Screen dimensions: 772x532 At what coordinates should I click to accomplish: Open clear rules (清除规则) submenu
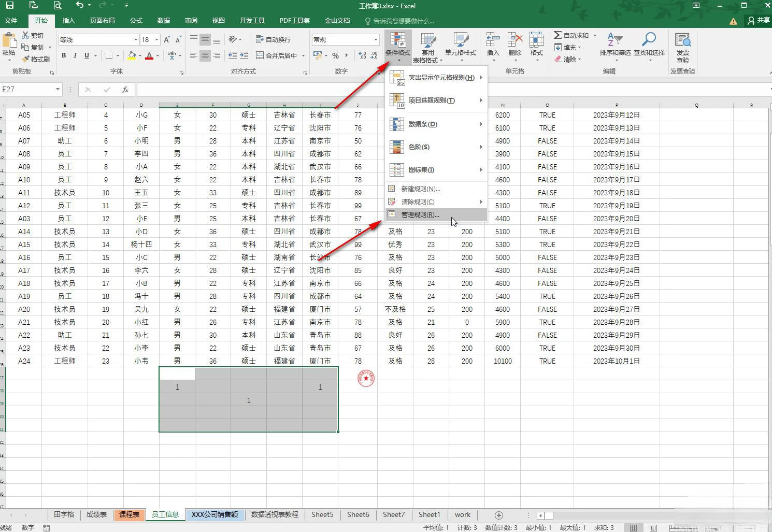436,202
